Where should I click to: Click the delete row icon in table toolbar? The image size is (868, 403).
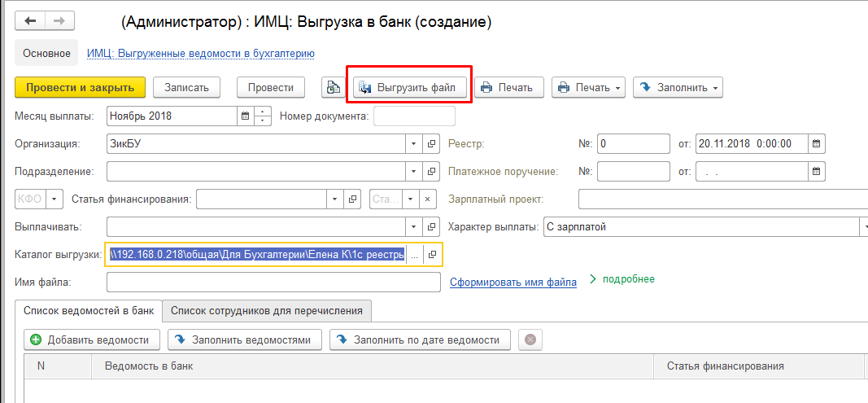[530, 339]
